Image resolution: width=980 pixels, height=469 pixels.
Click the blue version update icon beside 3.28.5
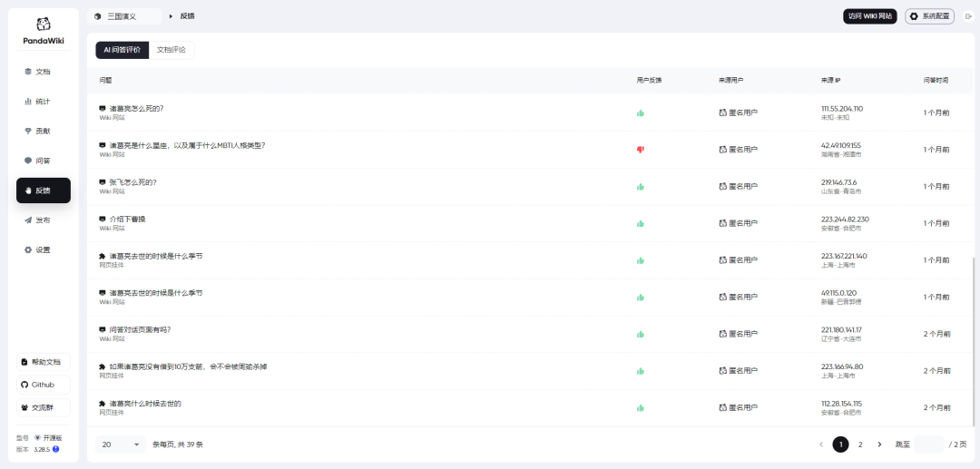[56, 449]
